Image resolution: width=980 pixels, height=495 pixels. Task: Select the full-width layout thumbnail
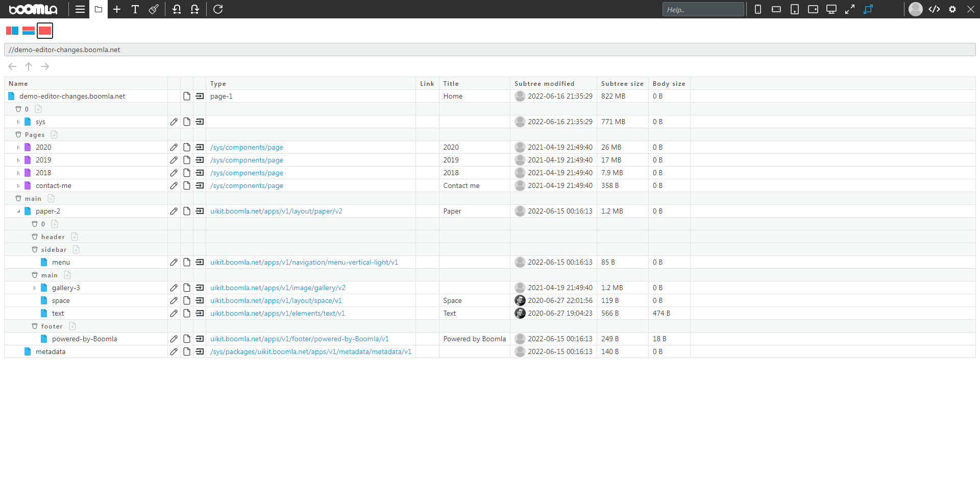pos(45,31)
